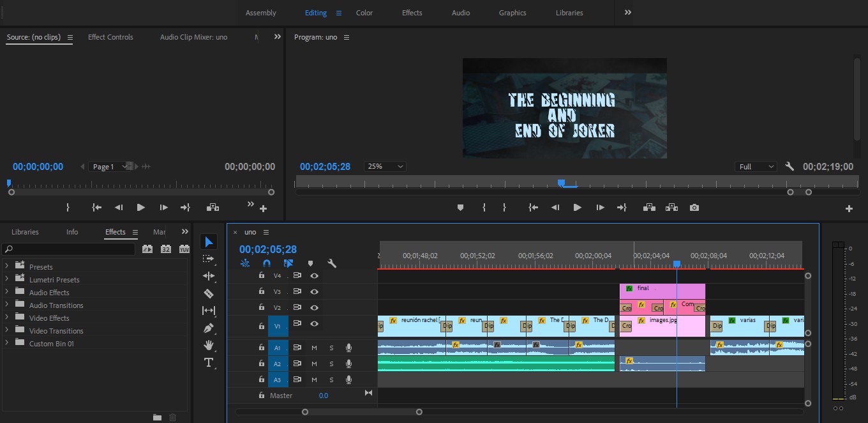
Task: Solo audio track A2
Action: pyautogui.click(x=331, y=364)
